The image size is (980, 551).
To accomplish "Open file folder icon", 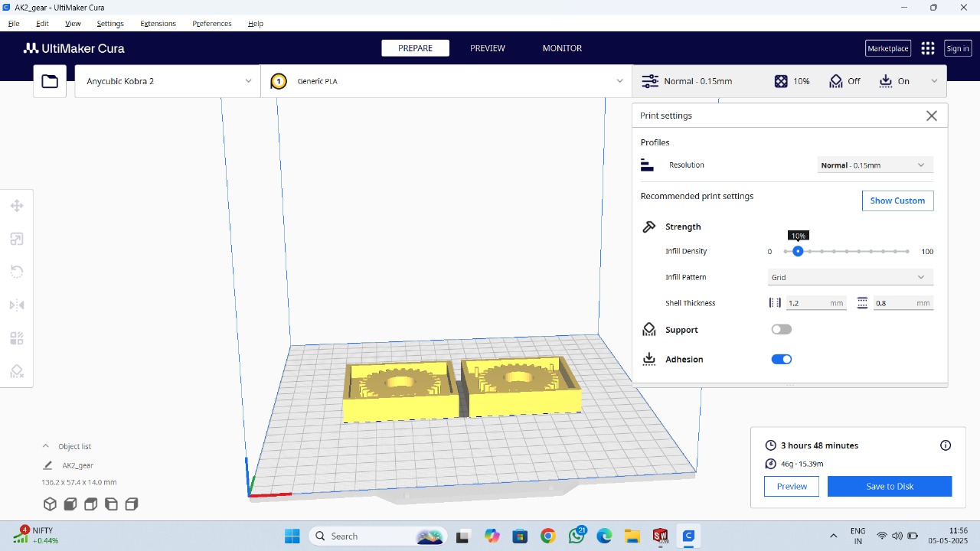I will (50, 81).
